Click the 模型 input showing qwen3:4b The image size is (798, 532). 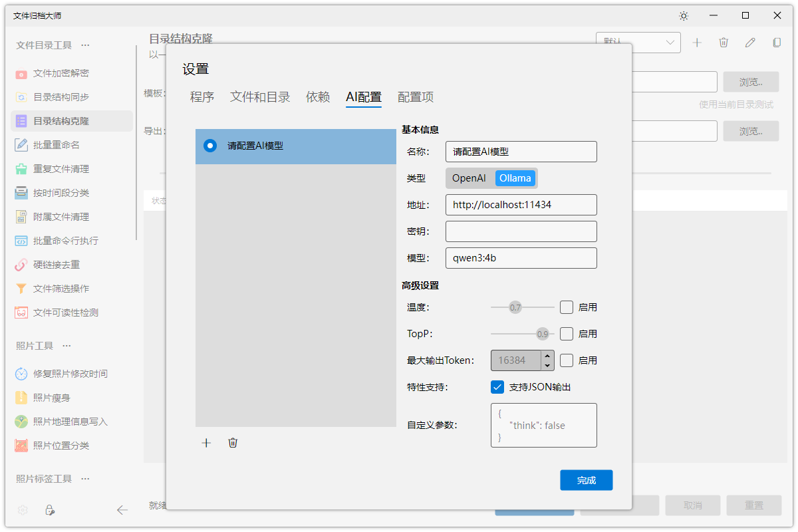point(521,258)
